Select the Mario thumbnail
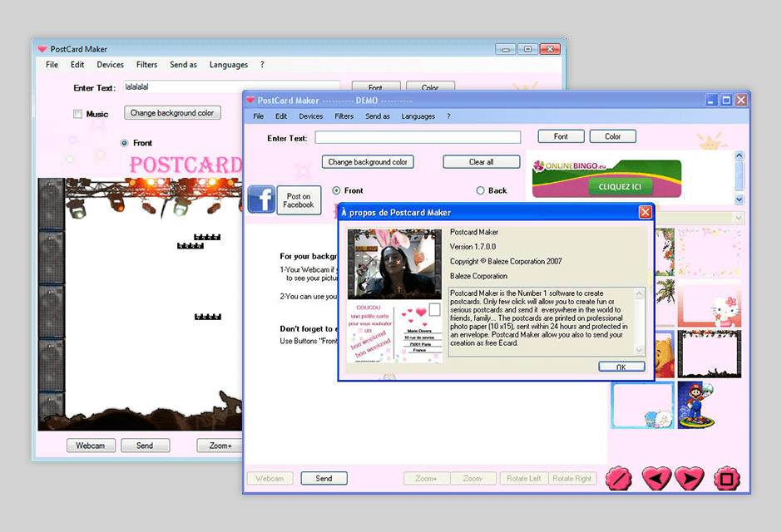This screenshot has height=532, width=782. (696, 405)
